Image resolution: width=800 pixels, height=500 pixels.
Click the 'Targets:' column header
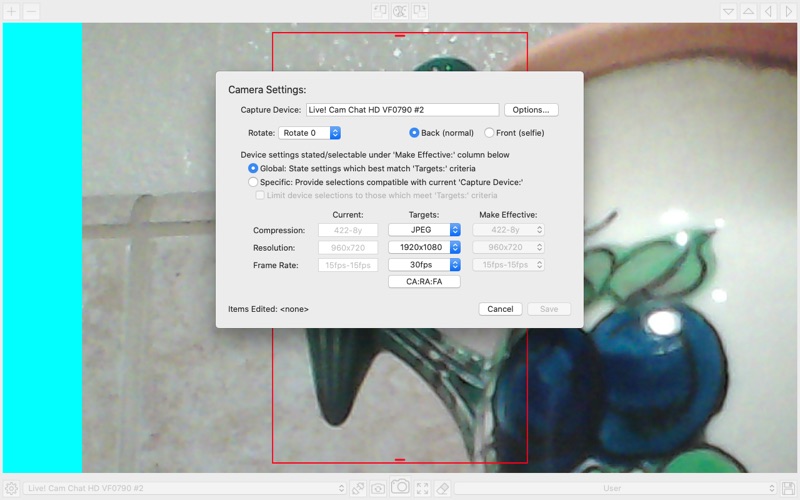(424, 215)
